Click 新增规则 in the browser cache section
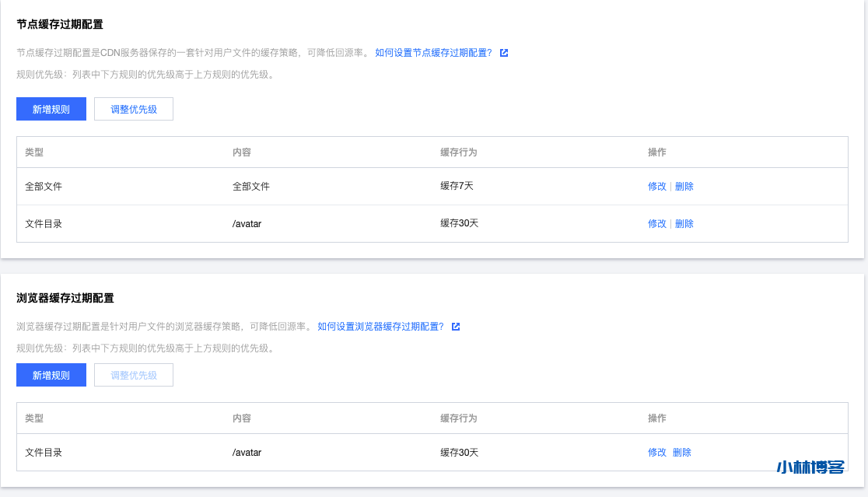Screen dimensions: 868x497 tap(51, 375)
